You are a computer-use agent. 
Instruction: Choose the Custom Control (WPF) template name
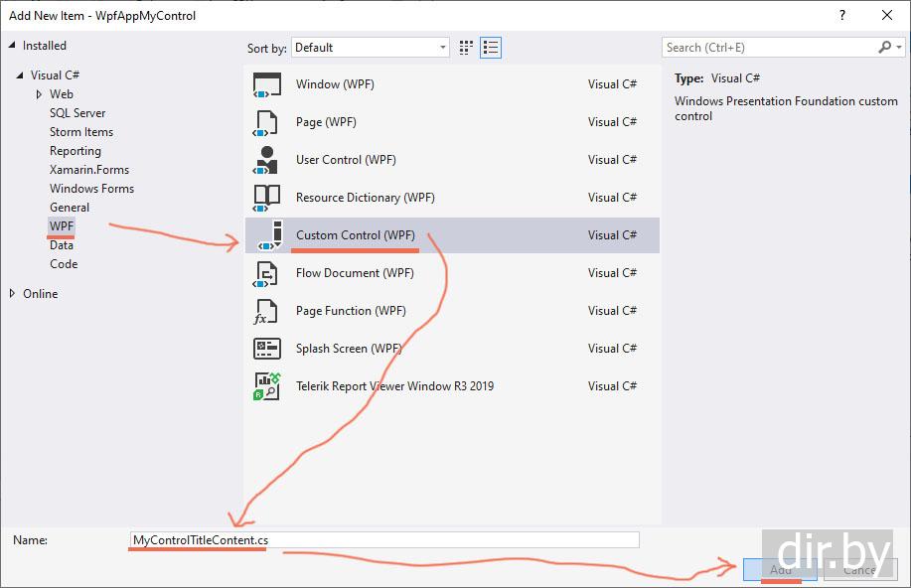[356, 235]
